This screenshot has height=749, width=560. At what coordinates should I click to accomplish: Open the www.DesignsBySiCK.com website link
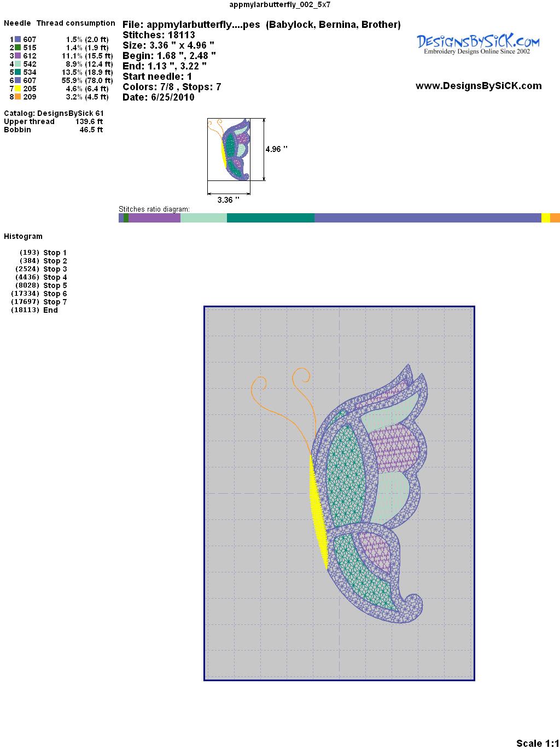click(x=479, y=86)
